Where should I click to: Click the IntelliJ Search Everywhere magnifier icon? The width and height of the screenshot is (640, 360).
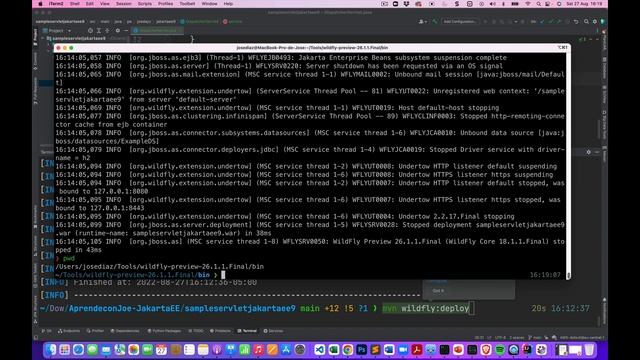(x=586, y=22)
